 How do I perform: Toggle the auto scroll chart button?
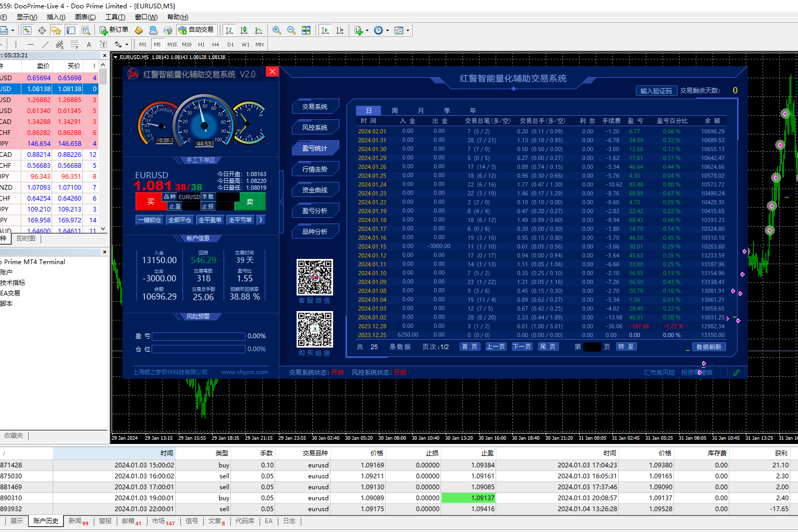pos(325,30)
